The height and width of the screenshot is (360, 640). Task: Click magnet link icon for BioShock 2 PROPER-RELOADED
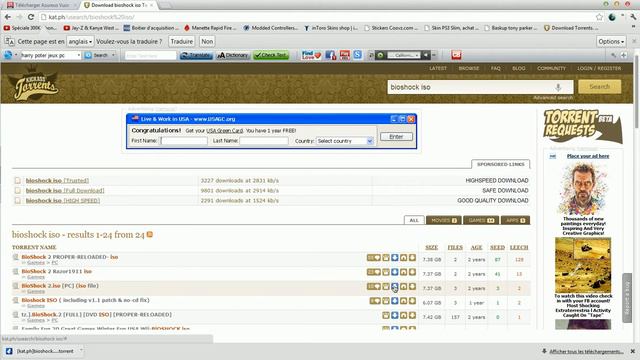(403, 258)
